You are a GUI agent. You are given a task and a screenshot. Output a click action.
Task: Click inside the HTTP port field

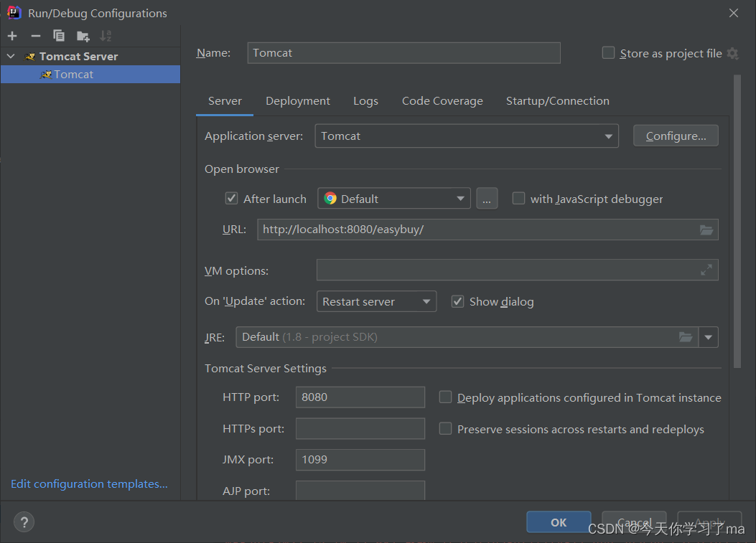(360, 397)
